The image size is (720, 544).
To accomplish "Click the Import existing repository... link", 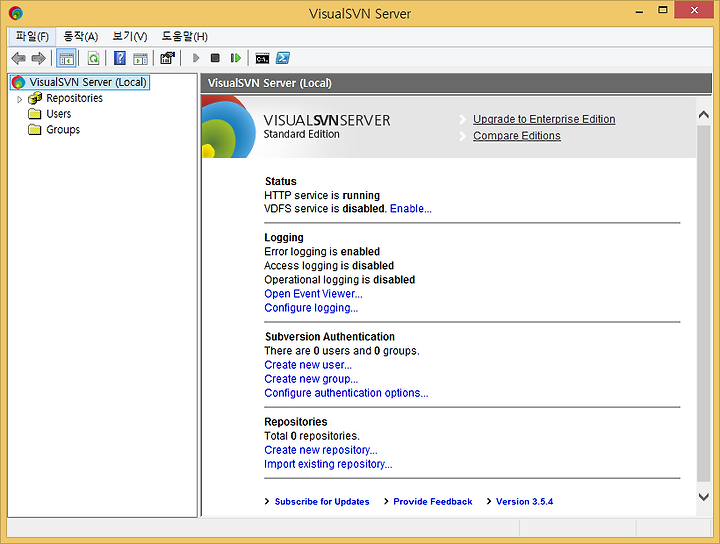I will click(328, 465).
